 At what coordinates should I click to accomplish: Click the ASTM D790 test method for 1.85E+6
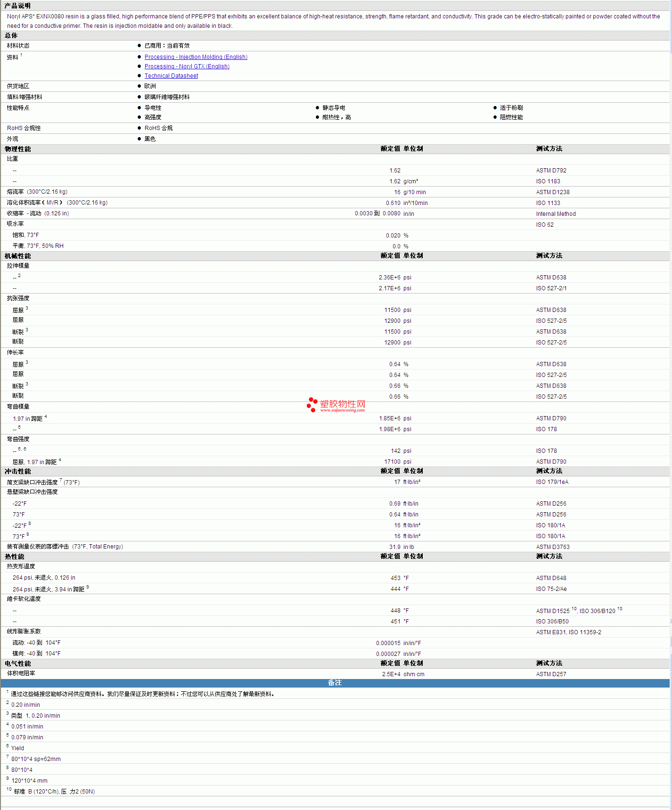(551, 418)
